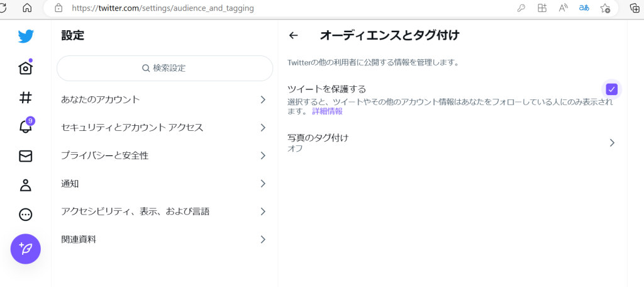Click the 検索設定 search field
This screenshot has height=287, width=644.
click(x=165, y=68)
